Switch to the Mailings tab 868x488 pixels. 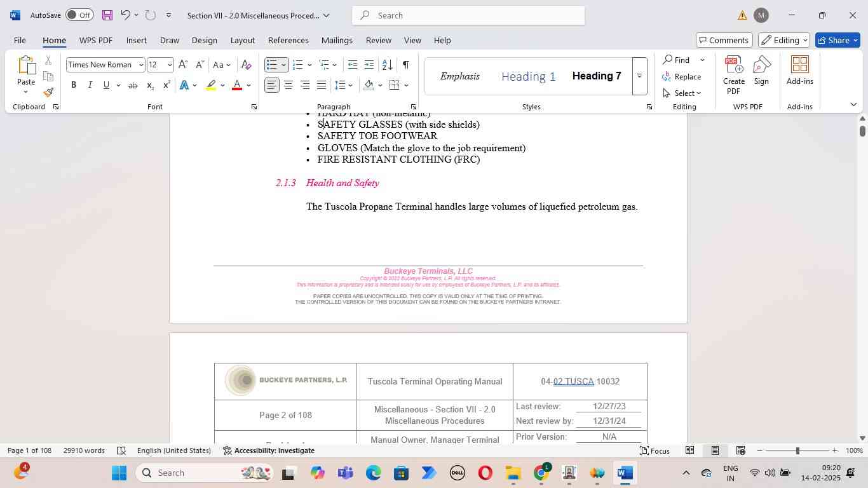tap(337, 40)
